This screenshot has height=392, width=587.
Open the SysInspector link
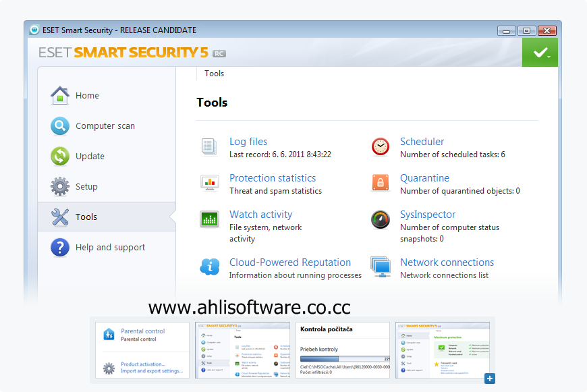click(428, 214)
